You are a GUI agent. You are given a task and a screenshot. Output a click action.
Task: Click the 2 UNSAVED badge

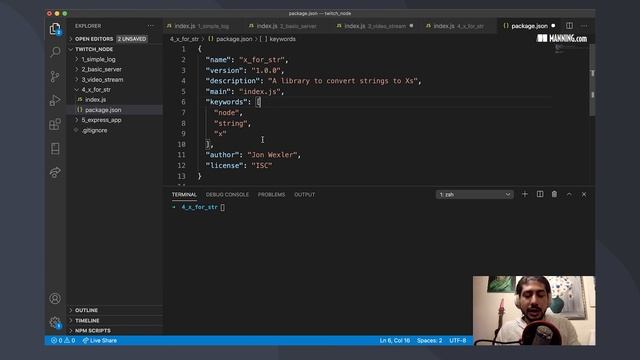[x=132, y=39]
